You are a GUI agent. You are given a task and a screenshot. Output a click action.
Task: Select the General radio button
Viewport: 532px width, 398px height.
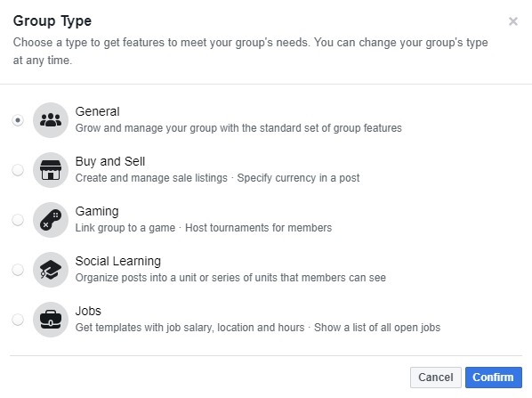pos(18,120)
